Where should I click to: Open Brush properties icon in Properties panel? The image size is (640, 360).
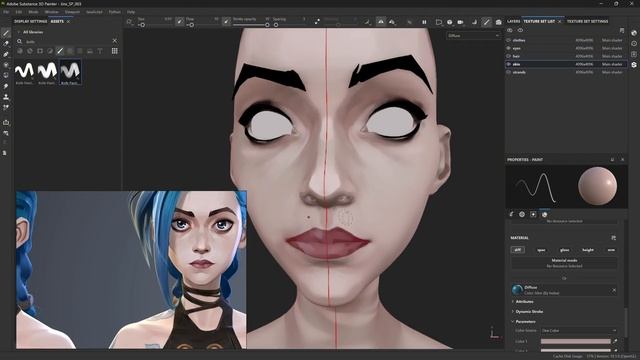click(x=511, y=214)
